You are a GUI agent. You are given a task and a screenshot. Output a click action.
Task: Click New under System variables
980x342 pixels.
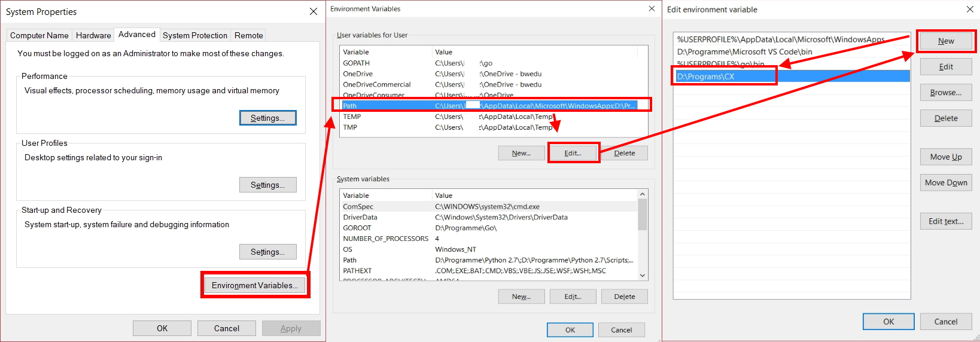[x=521, y=297]
